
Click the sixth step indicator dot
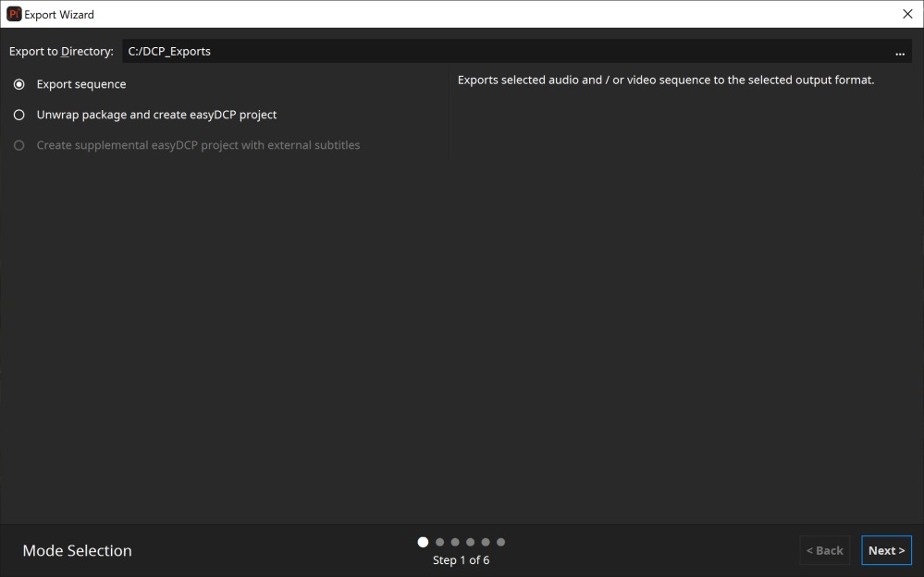(x=501, y=542)
